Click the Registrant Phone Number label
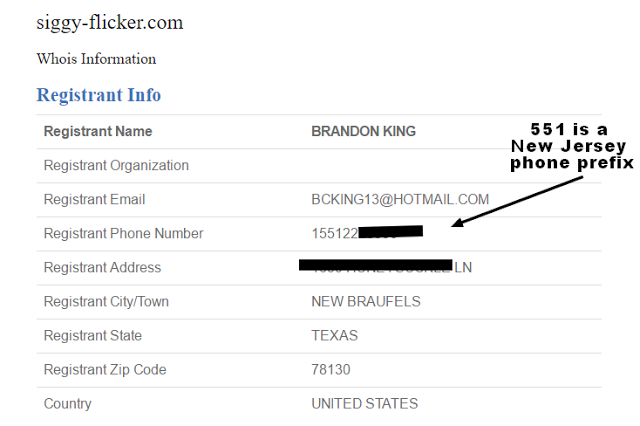 (x=123, y=234)
